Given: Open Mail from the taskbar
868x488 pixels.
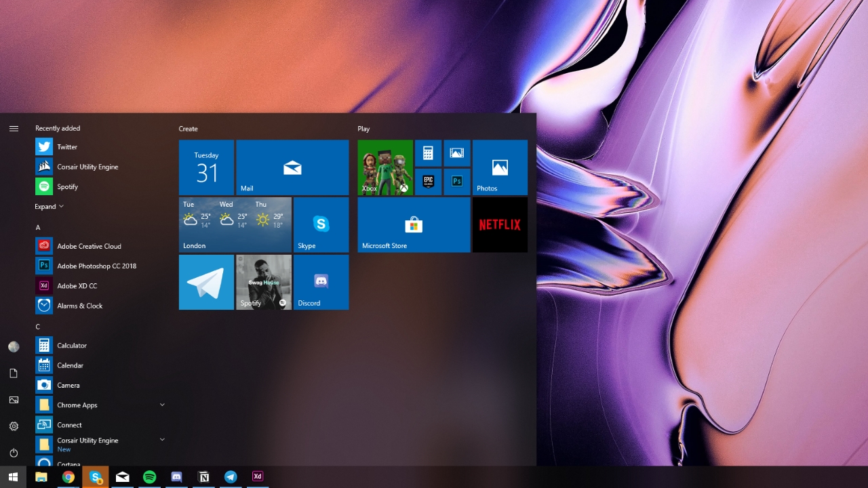Looking at the screenshot, I should click(123, 477).
